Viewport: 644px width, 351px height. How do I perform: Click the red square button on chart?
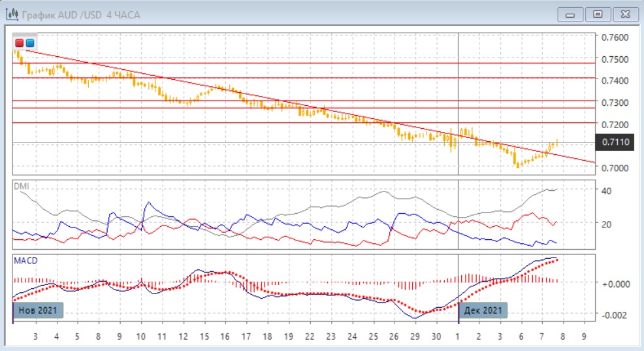(x=20, y=42)
